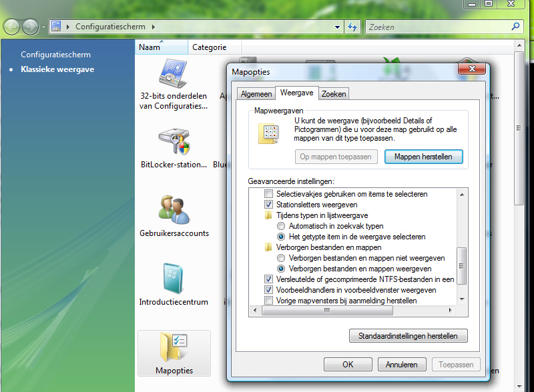Viewport: 534px width, 392px height.
Task: Select Het getypte item in de weergave selecteren
Action: (281, 237)
